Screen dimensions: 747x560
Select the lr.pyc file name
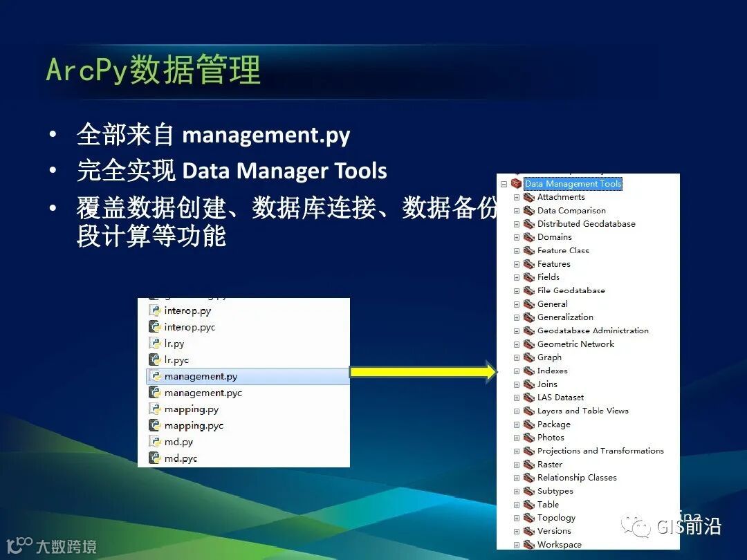pyautogui.click(x=176, y=360)
